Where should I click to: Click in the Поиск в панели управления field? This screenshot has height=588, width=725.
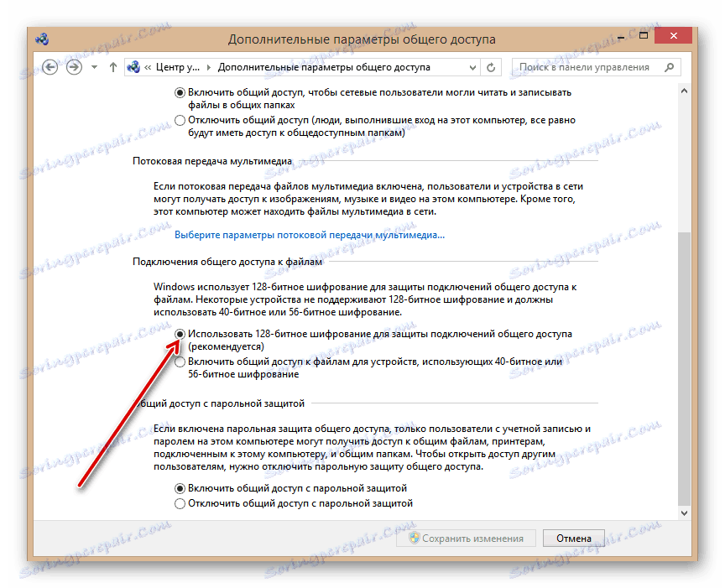pos(587,66)
